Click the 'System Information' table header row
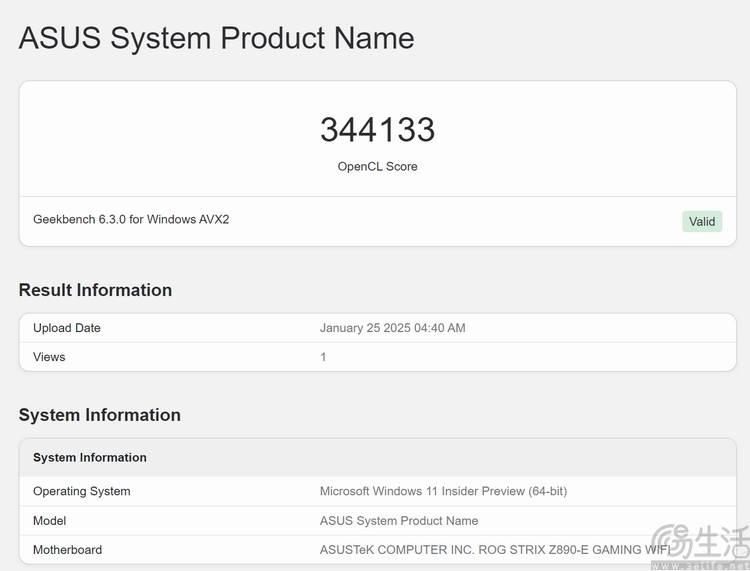 (x=377, y=458)
